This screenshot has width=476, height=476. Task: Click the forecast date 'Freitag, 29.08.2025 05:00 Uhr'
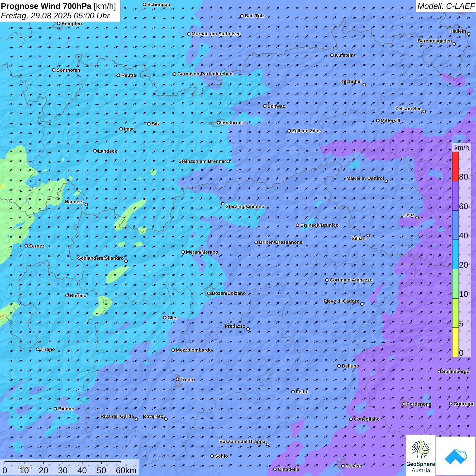tap(55, 16)
